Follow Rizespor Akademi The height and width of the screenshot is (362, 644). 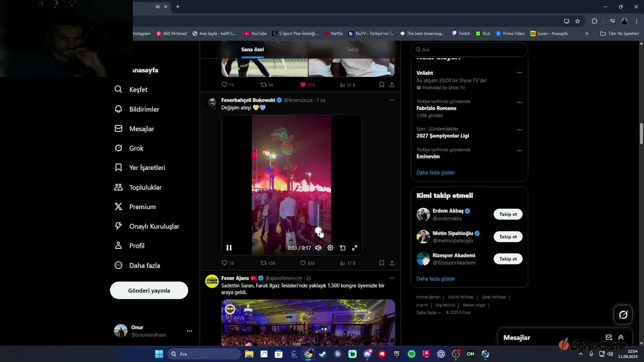point(508,258)
